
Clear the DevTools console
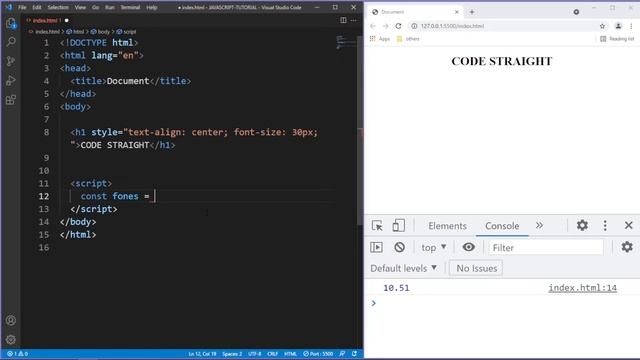(400, 247)
